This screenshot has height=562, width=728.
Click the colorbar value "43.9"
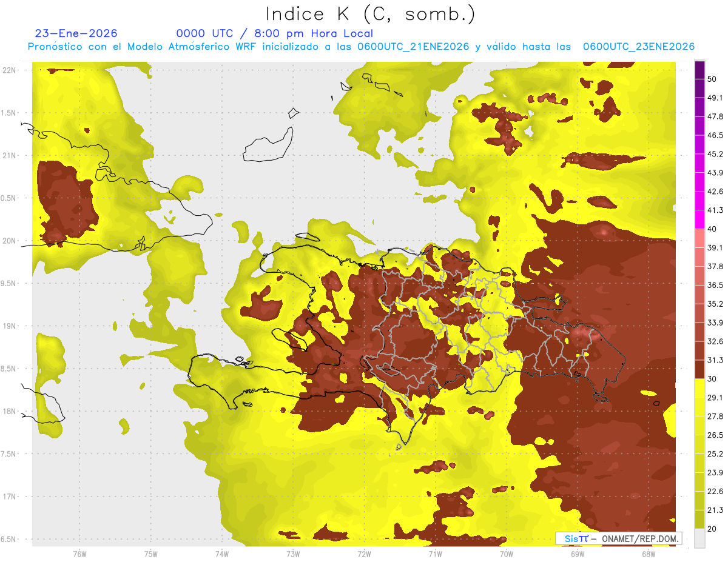click(715, 173)
